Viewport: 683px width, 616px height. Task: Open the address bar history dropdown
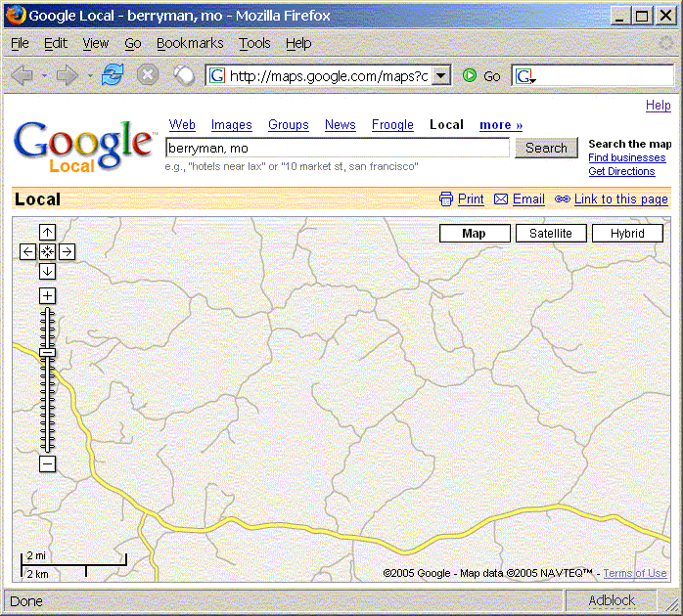[x=441, y=75]
